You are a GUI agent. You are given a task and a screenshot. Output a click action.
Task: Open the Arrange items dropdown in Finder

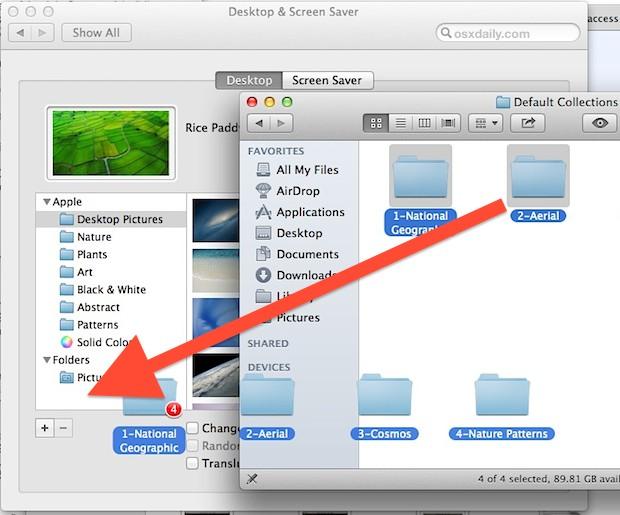click(486, 123)
